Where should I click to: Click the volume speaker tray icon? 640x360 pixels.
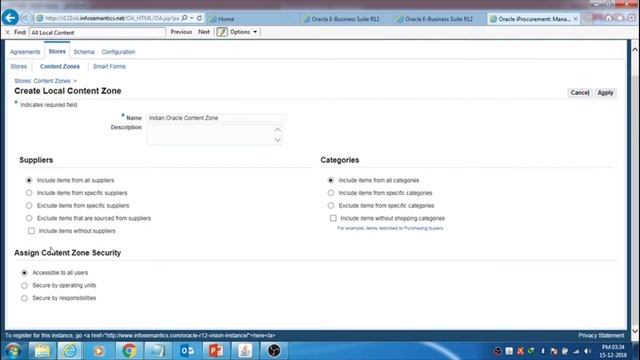[587, 351]
